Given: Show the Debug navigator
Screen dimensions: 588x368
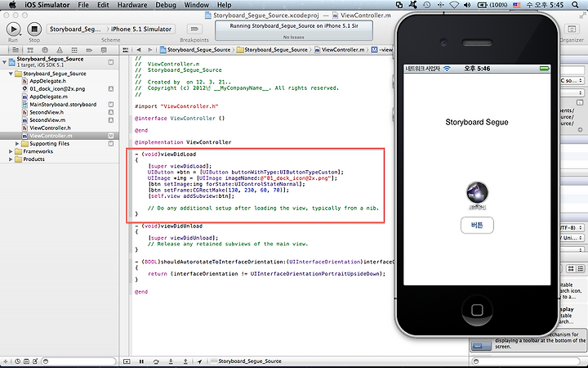Looking at the screenshot, I should point(74,50).
